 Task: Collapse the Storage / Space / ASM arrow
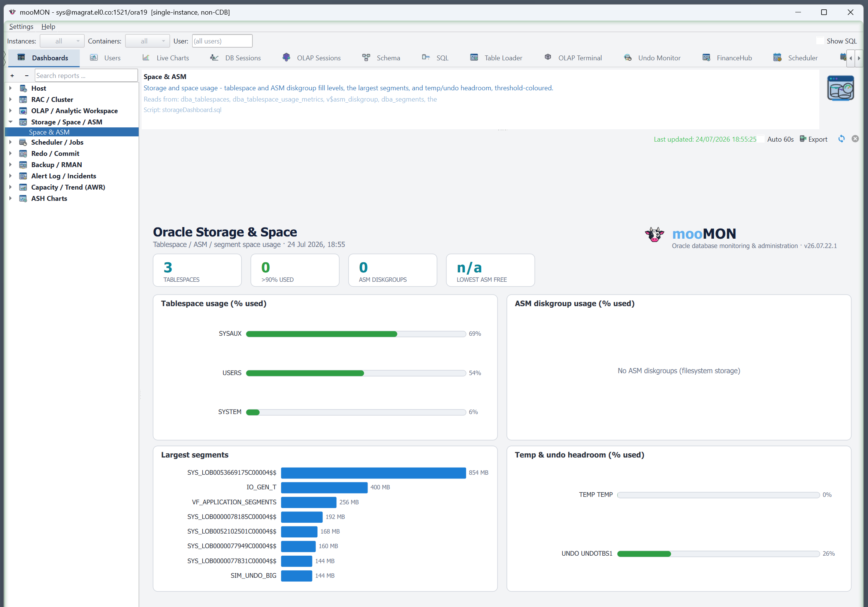(10, 122)
